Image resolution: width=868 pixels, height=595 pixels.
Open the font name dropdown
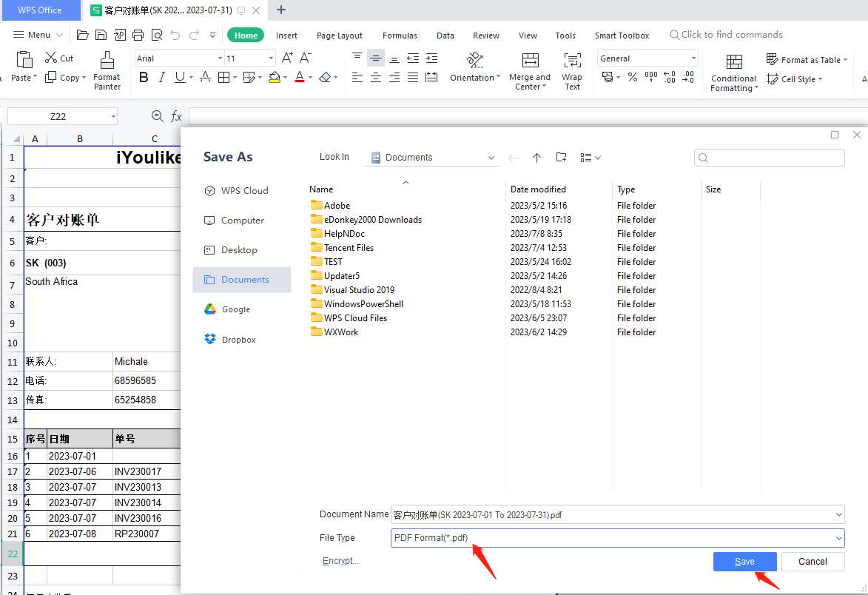(x=220, y=58)
